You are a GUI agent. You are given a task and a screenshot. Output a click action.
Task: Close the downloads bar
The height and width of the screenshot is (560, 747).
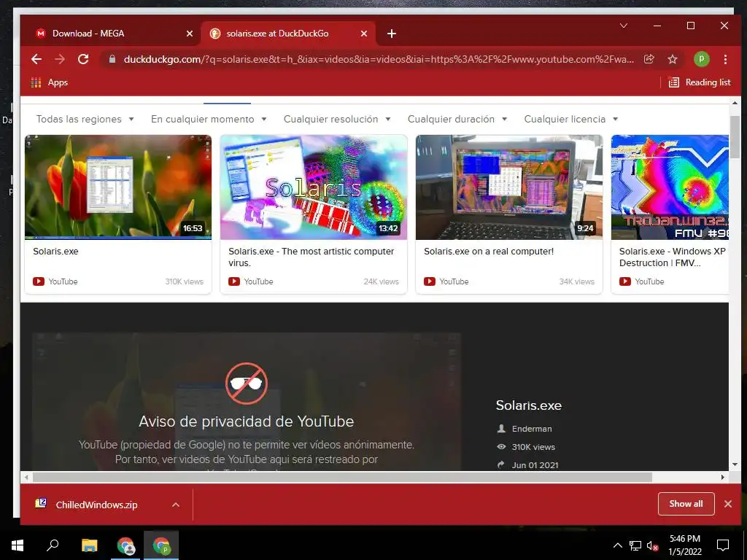[728, 504]
